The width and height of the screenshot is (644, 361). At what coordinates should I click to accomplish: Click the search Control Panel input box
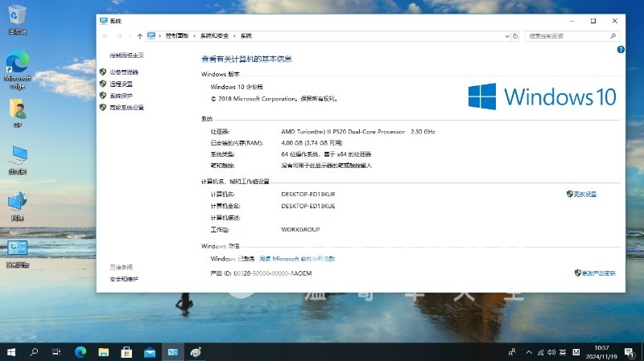click(x=570, y=36)
